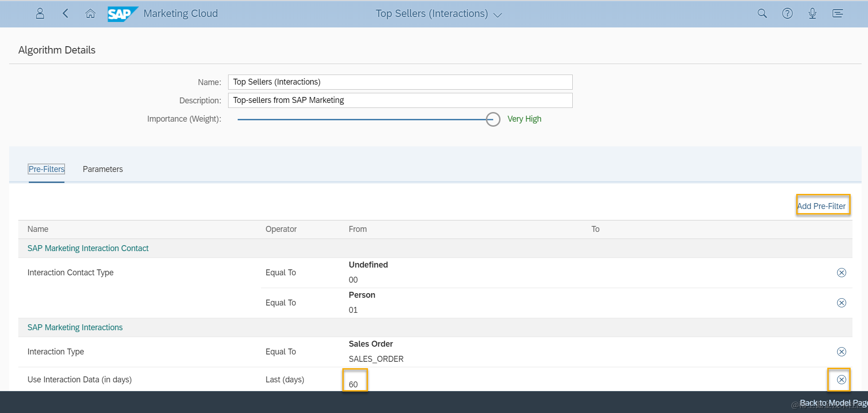
Task: Click the To column header
Action: click(595, 229)
